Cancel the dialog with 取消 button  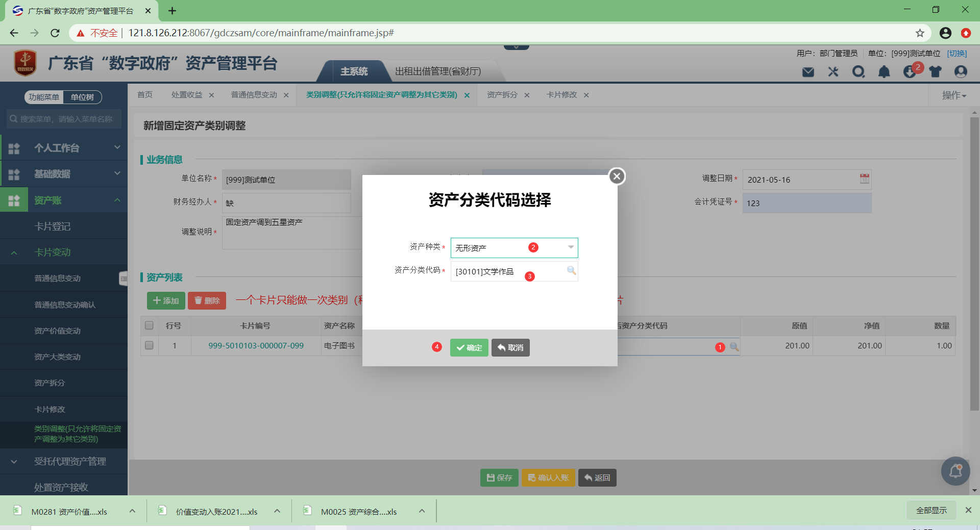[510, 347]
